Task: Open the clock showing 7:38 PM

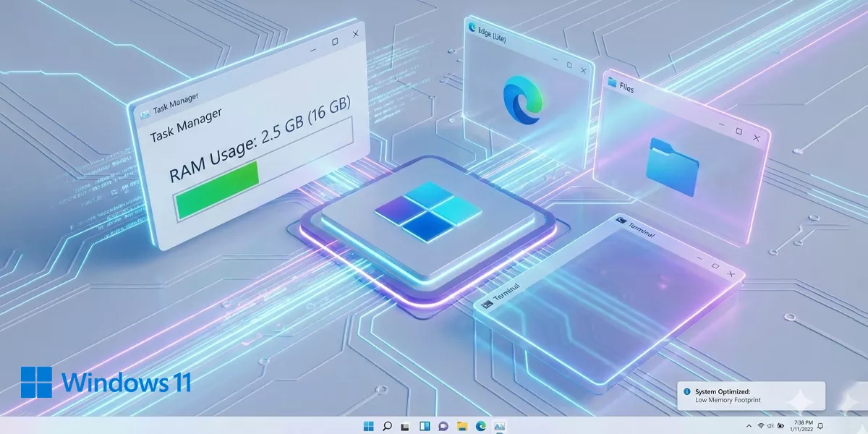Action: coord(801,425)
